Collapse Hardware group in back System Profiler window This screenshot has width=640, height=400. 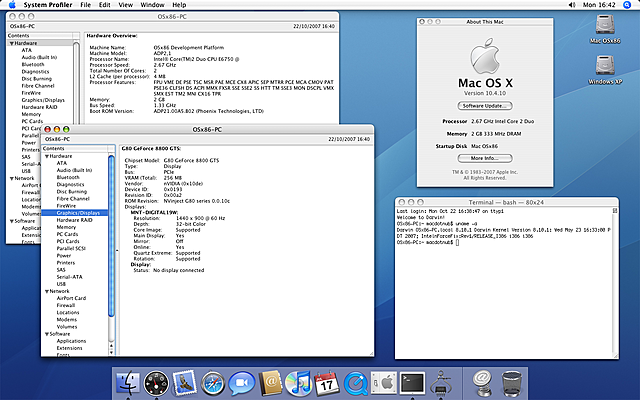(x=12, y=43)
